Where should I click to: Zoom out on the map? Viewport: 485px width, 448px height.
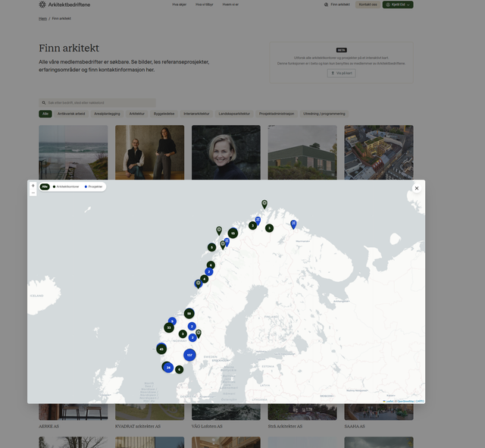tap(33, 193)
